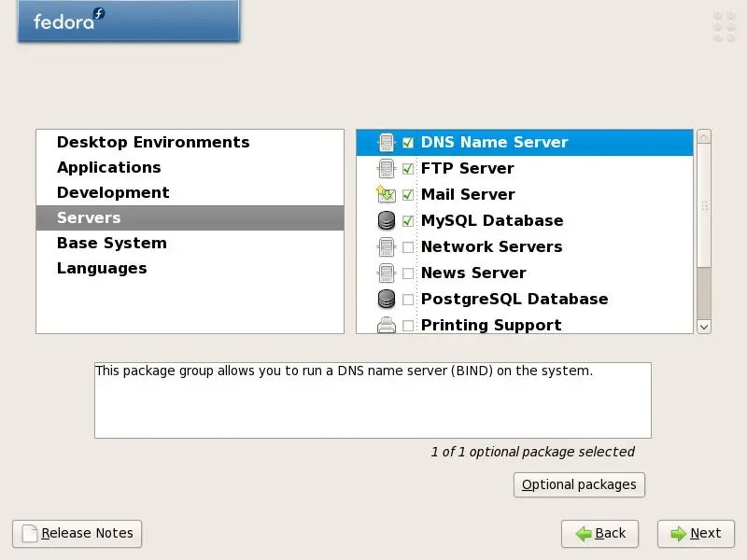Click the Network Servers group icon
Screen dimensions: 747x560
(387, 246)
